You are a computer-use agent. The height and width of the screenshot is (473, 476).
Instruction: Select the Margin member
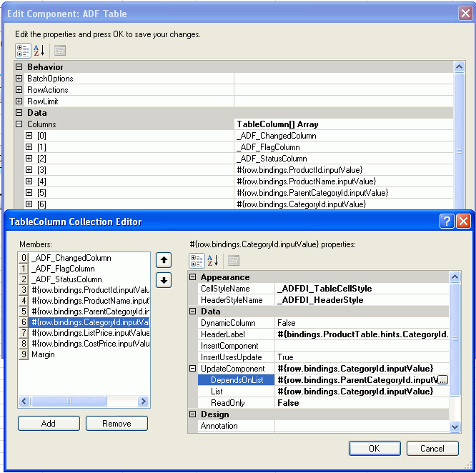tap(84, 354)
